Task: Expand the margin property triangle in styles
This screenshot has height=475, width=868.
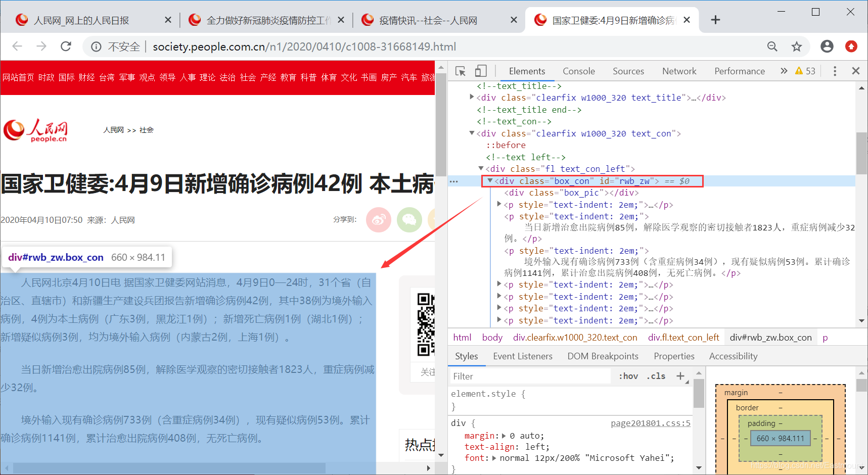Action: (x=504, y=436)
